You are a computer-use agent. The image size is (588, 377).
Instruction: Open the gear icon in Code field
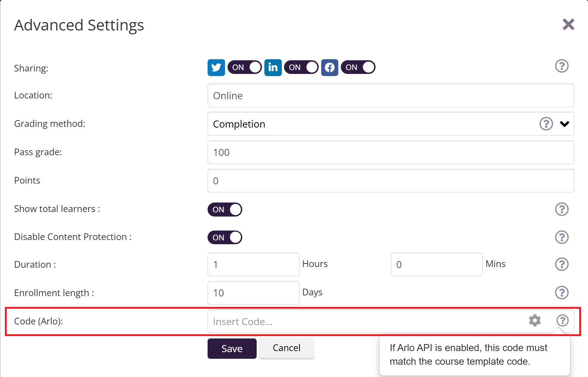coord(535,321)
